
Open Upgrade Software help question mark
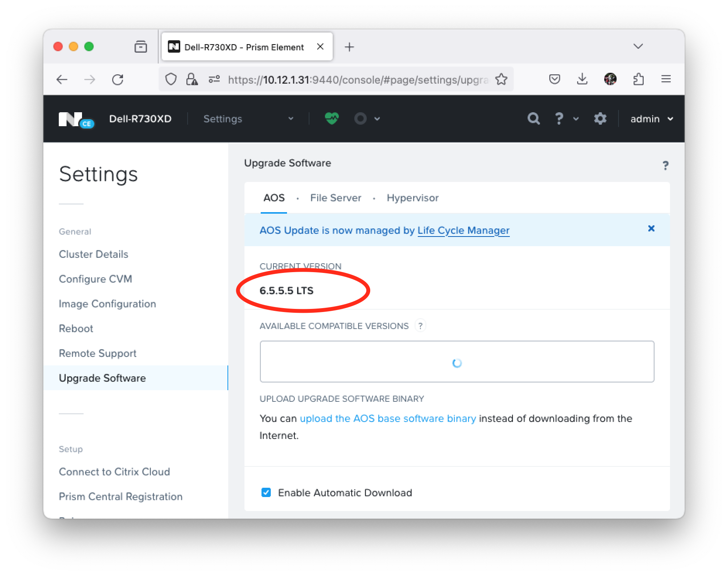(x=665, y=165)
